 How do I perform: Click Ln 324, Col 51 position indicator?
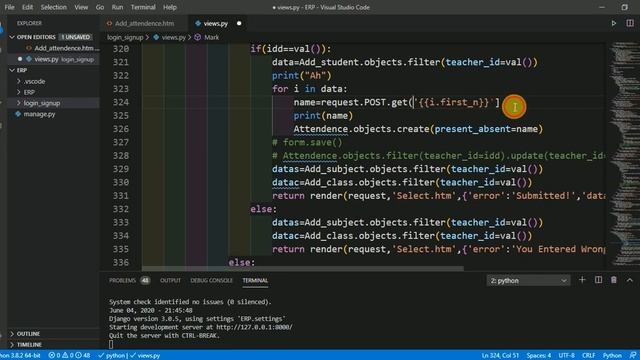(x=500, y=356)
